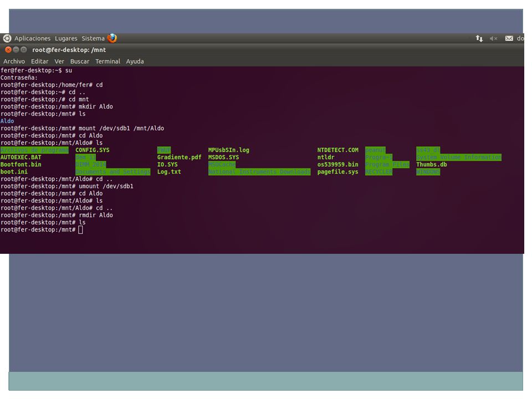Click the CONFIG.SYS file name
Viewport: 532px width, 399px height.
pyautogui.click(x=93, y=150)
